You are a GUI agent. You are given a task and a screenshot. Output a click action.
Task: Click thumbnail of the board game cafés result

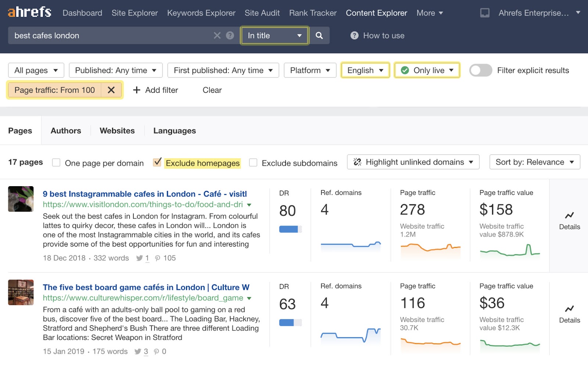tap(21, 293)
